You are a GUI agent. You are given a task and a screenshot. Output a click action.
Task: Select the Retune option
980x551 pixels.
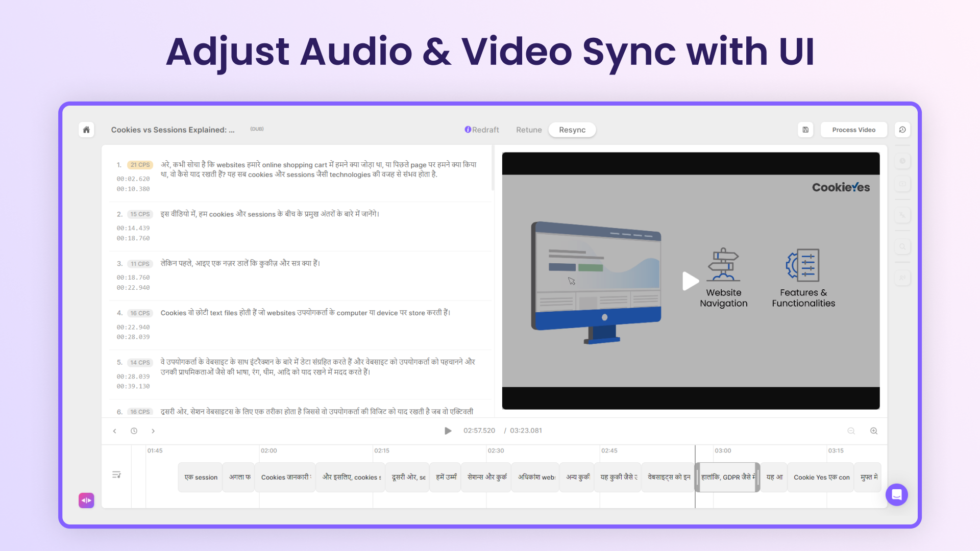pos(528,129)
